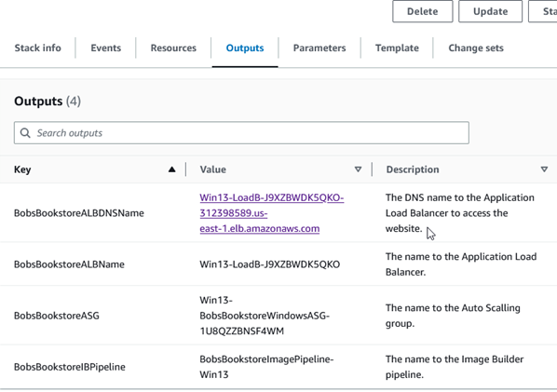Sort the Description column using triangle

click(544, 169)
